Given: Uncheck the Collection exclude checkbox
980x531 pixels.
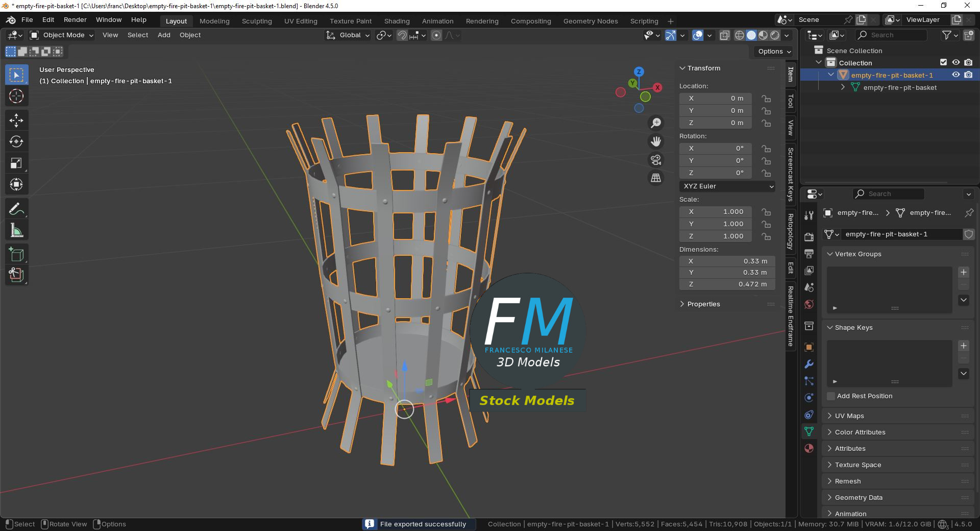Looking at the screenshot, I should pos(943,62).
